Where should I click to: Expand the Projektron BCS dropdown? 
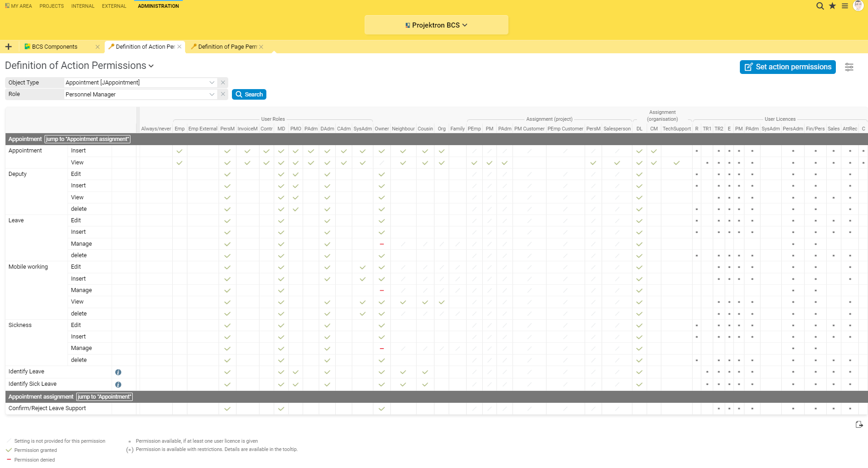[436, 25]
